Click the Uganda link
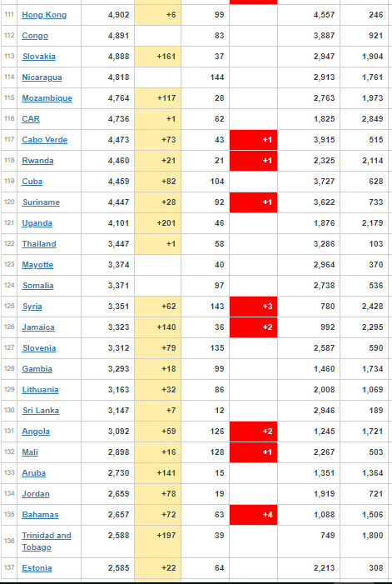Screen dimensions: 392x584 [x=37, y=223]
